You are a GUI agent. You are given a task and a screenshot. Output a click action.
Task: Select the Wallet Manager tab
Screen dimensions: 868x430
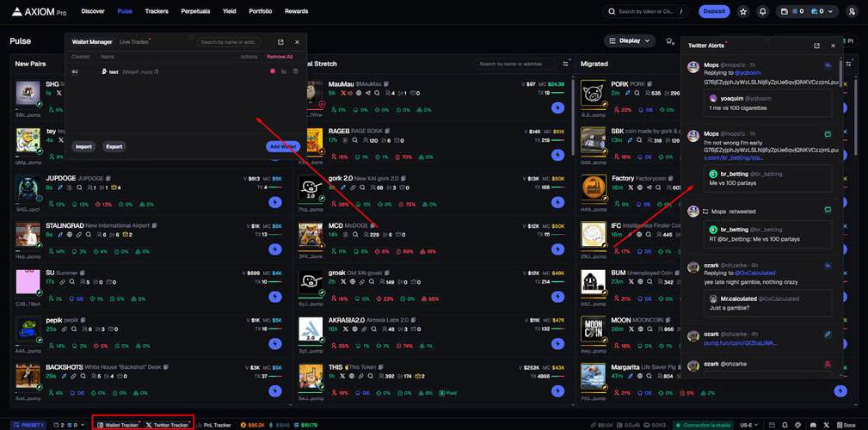click(x=92, y=42)
